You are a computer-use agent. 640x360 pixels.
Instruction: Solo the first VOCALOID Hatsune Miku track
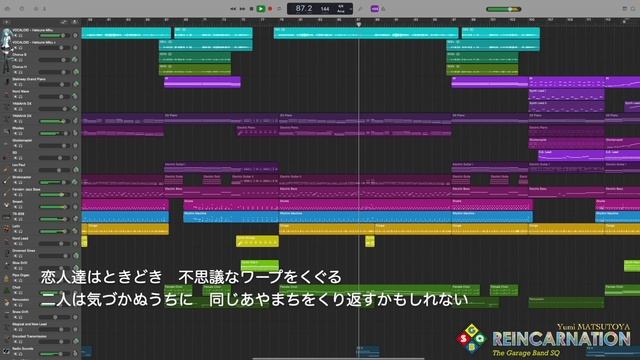tap(21, 36)
